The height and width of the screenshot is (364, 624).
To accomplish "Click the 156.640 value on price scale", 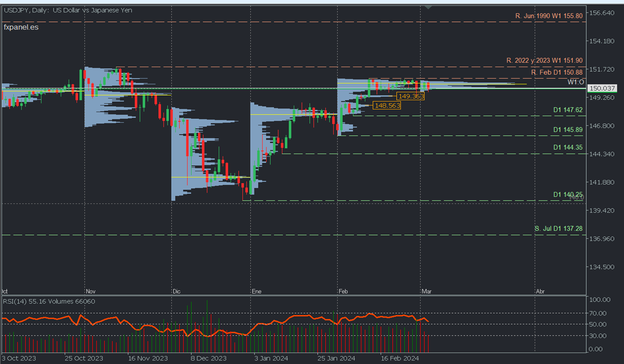I will point(600,12).
